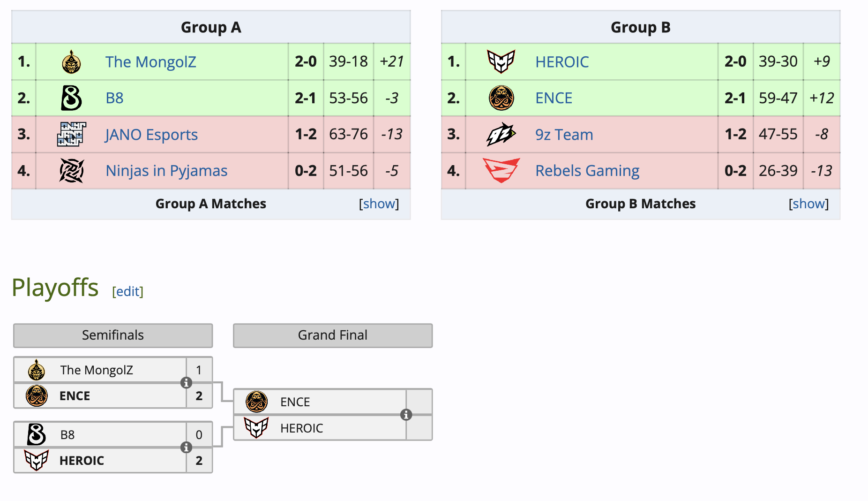Open the Playoffs edit link

(128, 291)
